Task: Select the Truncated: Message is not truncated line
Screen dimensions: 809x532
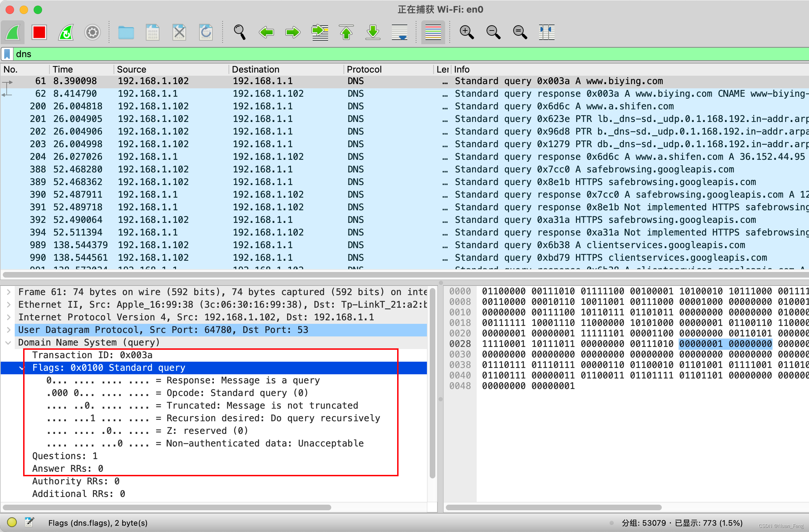Action: click(214, 405)
